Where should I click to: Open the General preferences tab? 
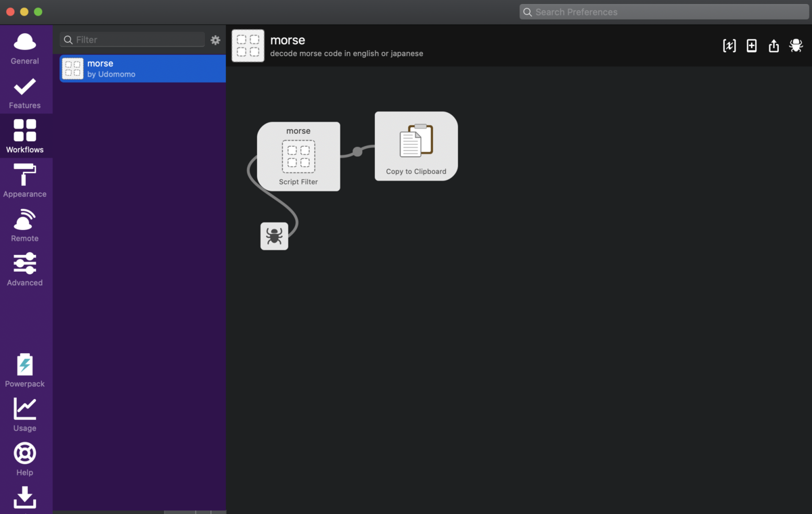click(25, 48)
